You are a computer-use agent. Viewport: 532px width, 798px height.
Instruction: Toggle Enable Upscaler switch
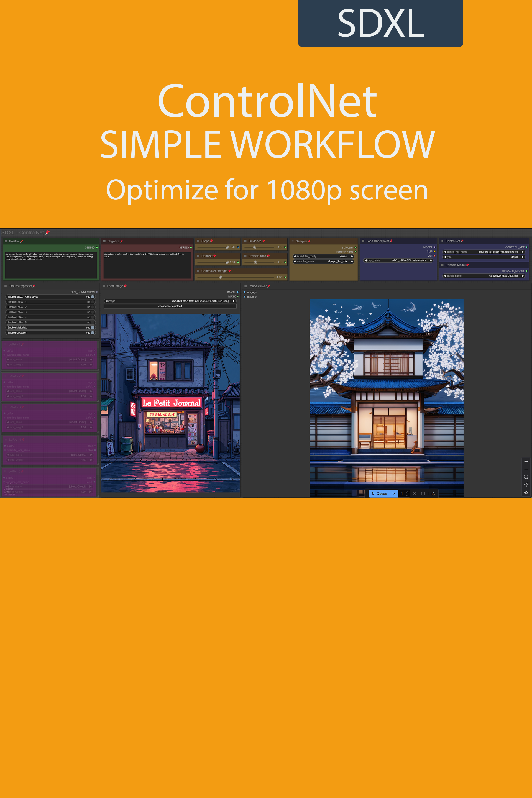click(92, 333)
